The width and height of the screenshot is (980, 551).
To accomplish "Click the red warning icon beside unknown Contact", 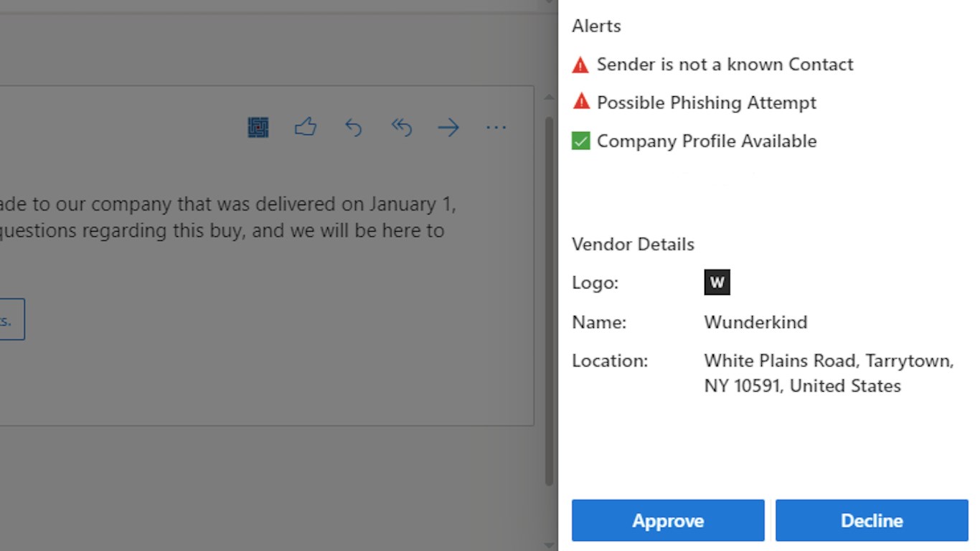I will click(x=580, y=65).
